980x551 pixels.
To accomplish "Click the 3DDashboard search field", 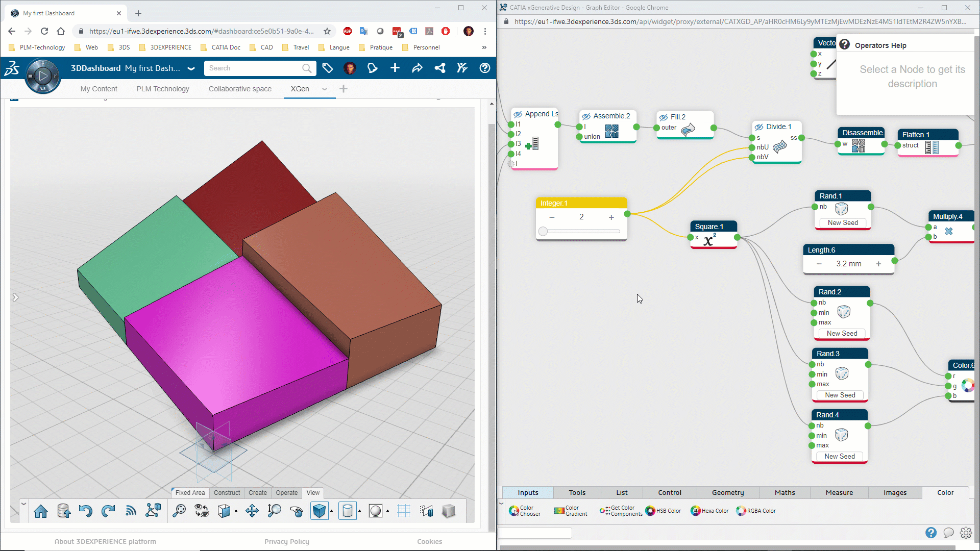I will pyautogui.click(x=260, y=68).
